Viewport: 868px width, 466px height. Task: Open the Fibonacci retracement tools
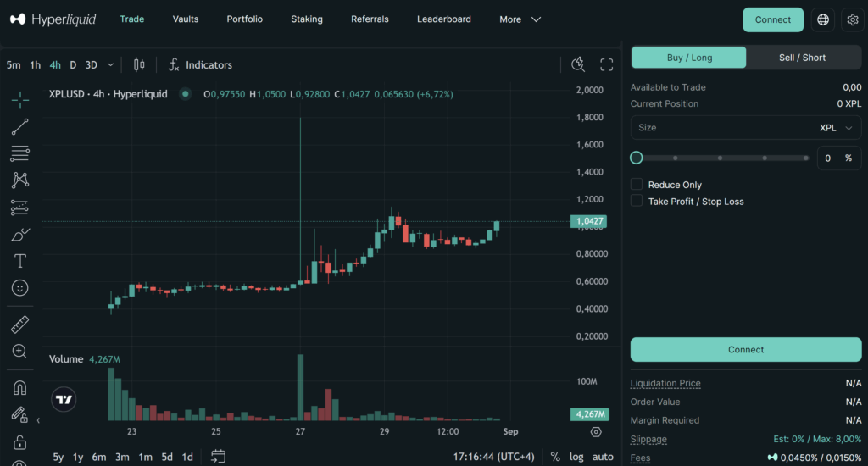(x=20, y=153)
